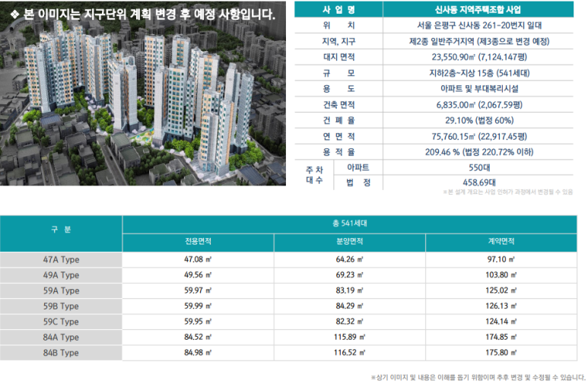Click the 건축 면적 row label
This screenshot has width=588, height=384.
(338, 105)
